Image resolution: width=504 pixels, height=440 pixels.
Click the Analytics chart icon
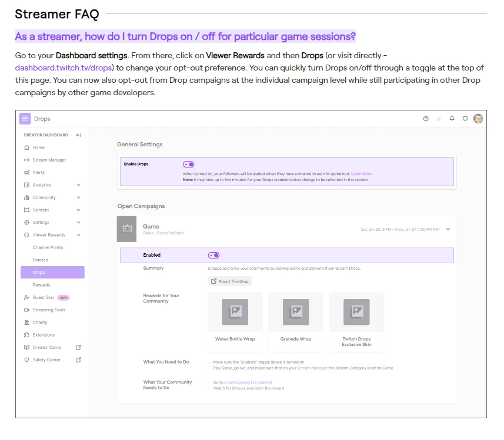tap(26, 185)
